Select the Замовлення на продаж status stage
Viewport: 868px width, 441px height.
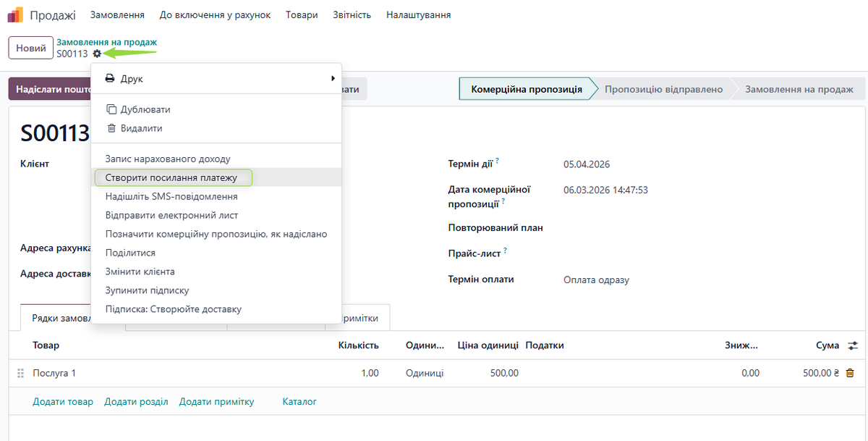coord(799,89)
